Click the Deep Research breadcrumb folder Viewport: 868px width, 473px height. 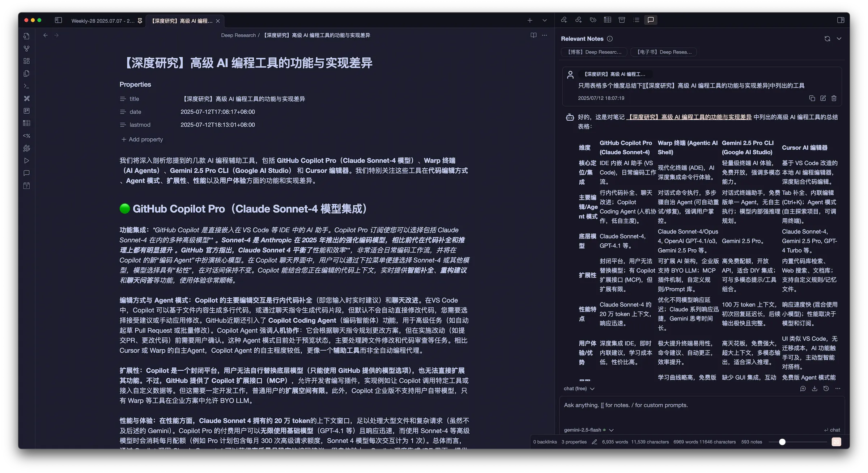click(x=238, y=35)
